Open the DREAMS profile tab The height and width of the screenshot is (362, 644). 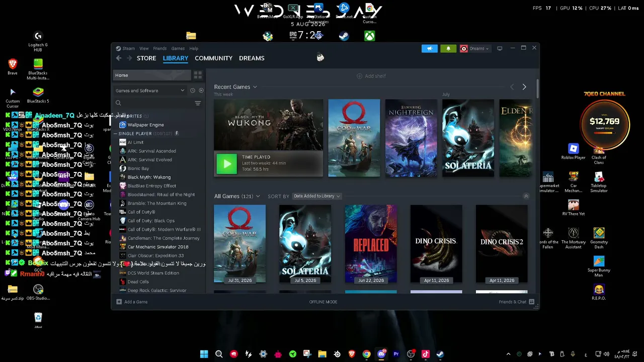[x=252, y=58]
